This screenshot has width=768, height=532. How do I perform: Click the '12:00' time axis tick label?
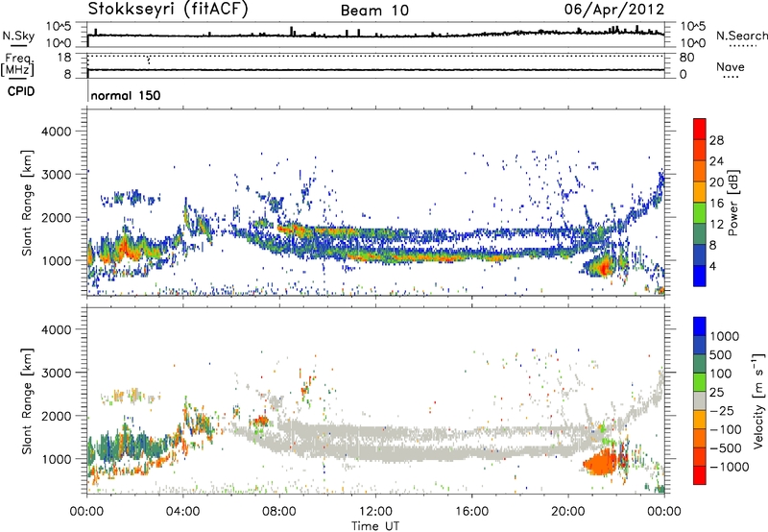click(375, 512)
